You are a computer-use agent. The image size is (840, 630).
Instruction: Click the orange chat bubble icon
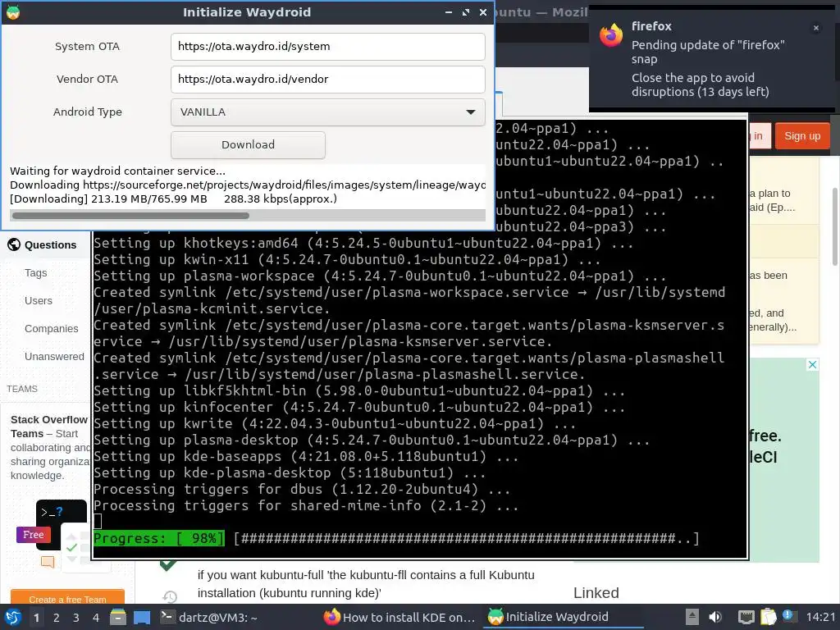[x=48, y=562]
